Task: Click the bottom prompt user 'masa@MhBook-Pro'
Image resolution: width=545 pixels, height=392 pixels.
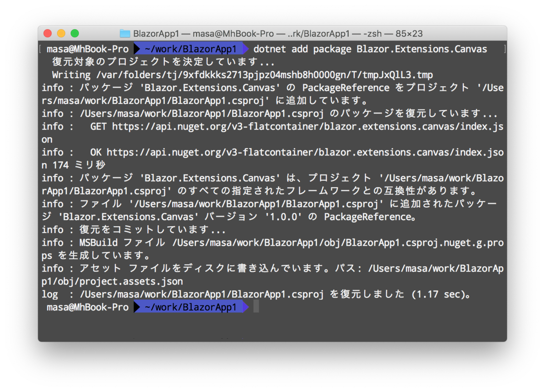Action: point(88,307)
